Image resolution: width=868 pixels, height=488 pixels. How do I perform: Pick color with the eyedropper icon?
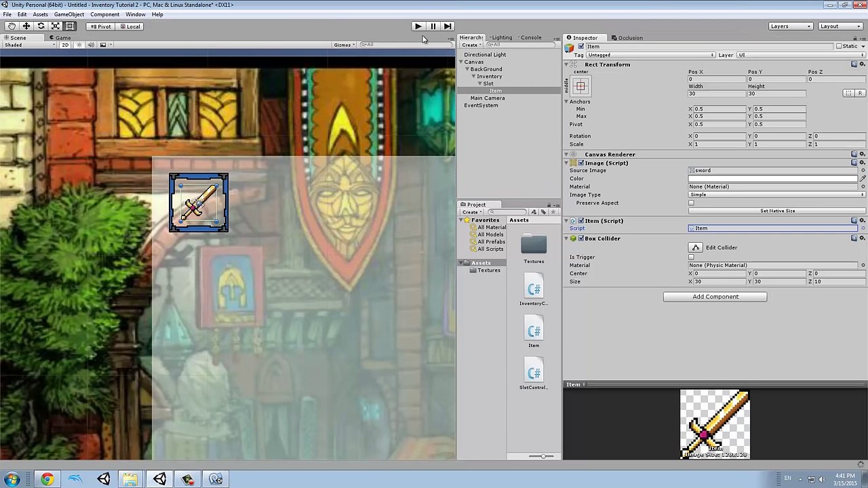coord(863,178)
